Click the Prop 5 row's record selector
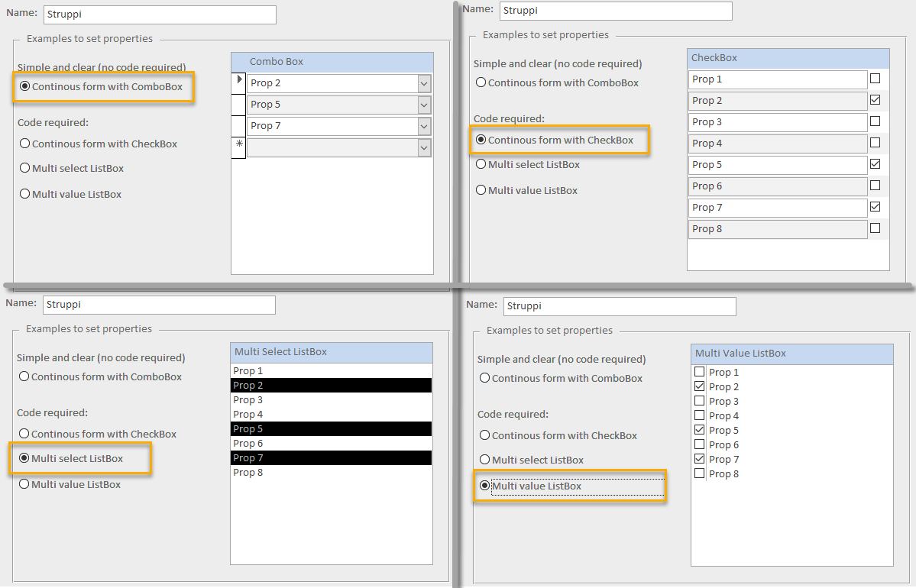Image resolution: width=916 pixels, height=588 pixels. (238, 105)
